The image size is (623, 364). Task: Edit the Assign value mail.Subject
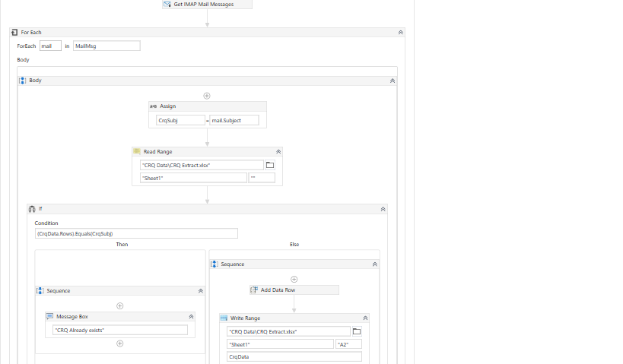coord(234,120)
